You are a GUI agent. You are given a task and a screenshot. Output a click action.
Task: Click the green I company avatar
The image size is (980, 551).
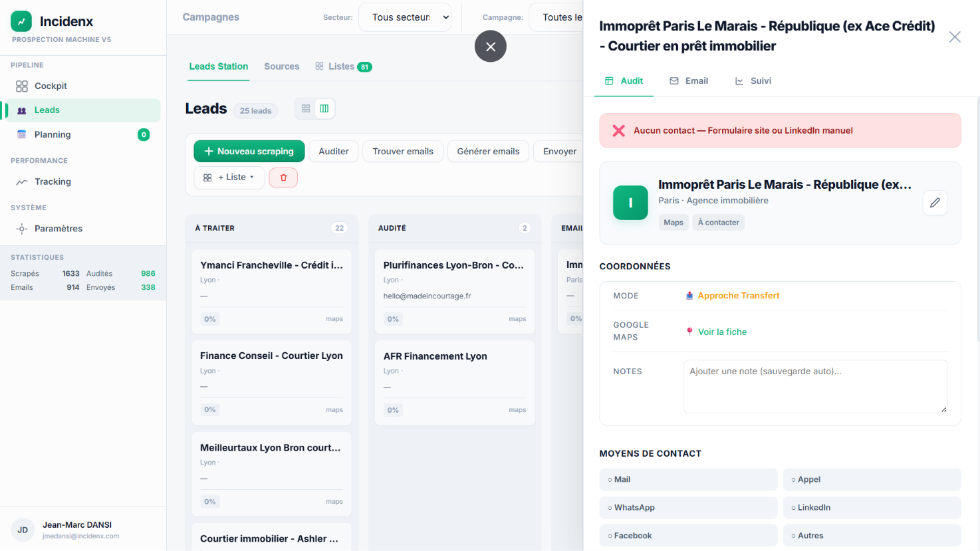point(630,203)
